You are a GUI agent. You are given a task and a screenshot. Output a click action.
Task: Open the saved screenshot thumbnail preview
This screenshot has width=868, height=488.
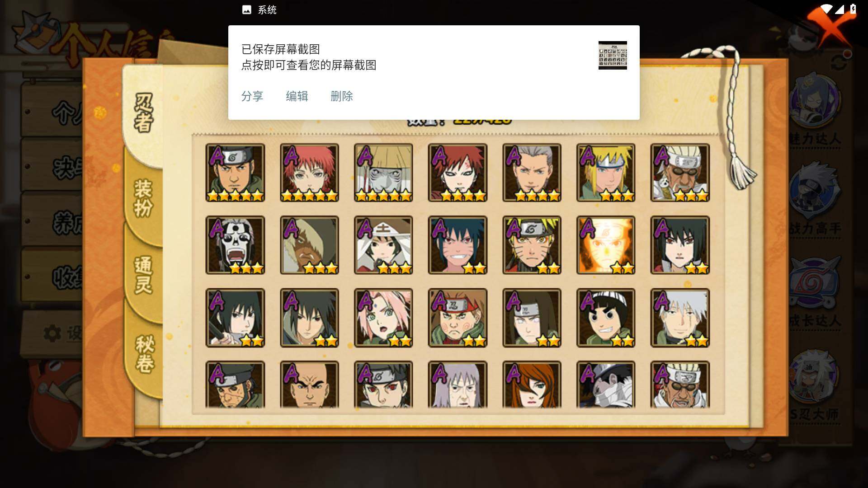point(613,55)
